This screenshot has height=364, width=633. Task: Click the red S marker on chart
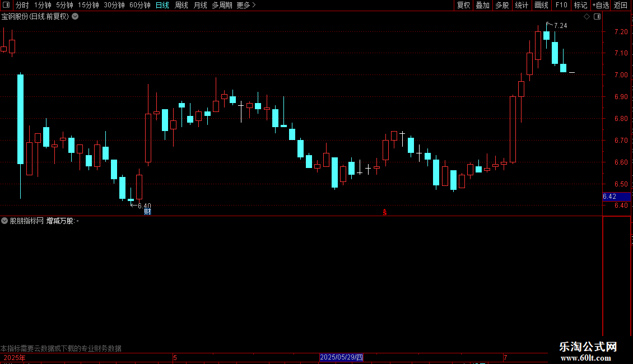coord(385,212)
